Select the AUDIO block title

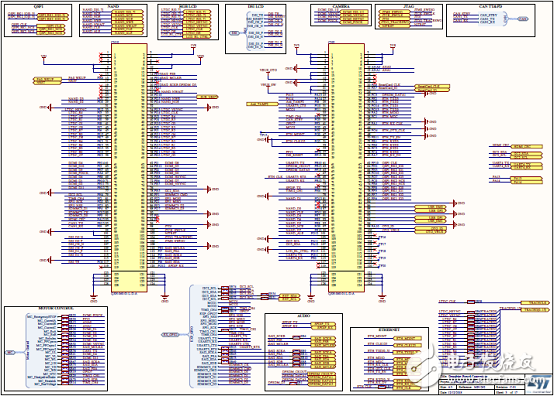[303, 315]
